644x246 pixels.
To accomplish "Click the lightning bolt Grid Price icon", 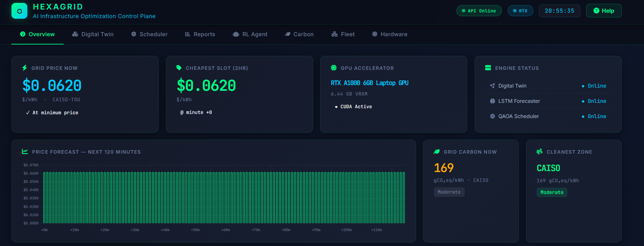I will [x=24, y=68].
